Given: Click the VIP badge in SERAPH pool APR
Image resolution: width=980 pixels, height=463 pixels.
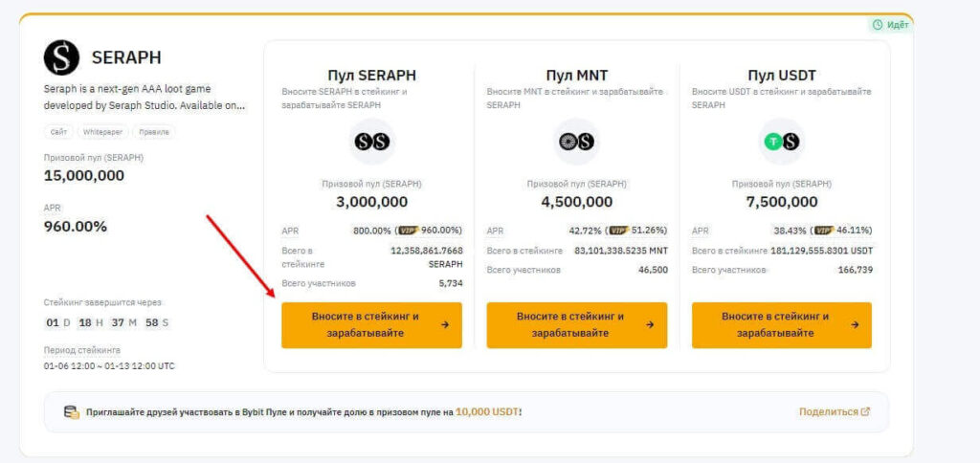Looking at the screenshot, I should 409,231.
